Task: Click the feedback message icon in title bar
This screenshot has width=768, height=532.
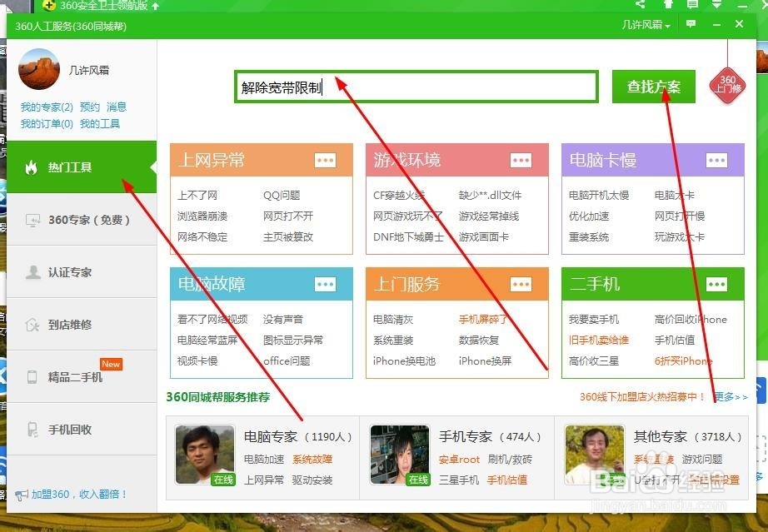Action: pos(691,24)
